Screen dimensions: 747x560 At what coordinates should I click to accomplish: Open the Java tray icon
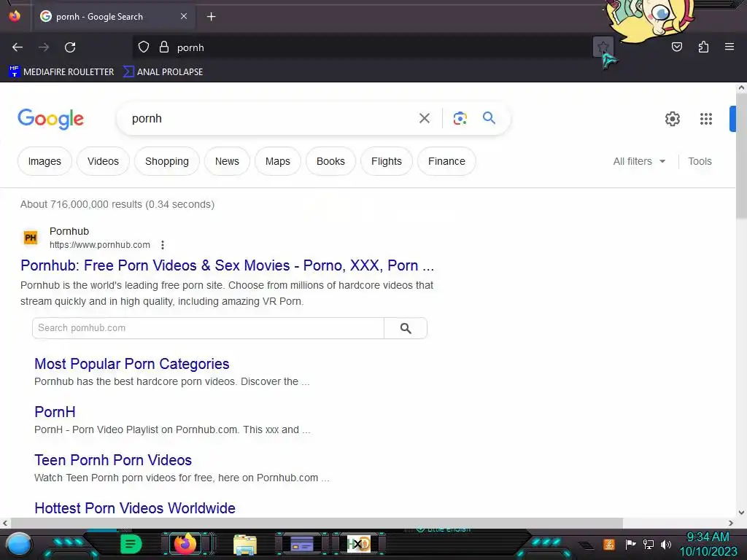pyautogui.click(x=609, y=544)
